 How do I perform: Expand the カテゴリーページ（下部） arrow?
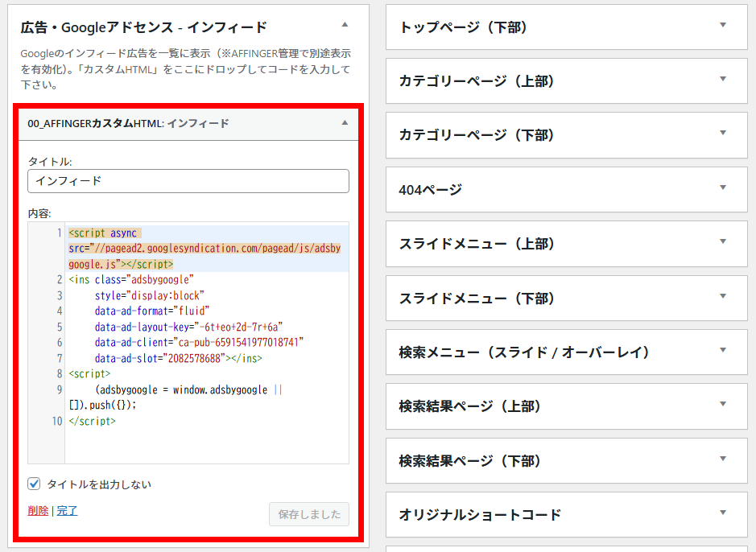click(x=722, y=134)
